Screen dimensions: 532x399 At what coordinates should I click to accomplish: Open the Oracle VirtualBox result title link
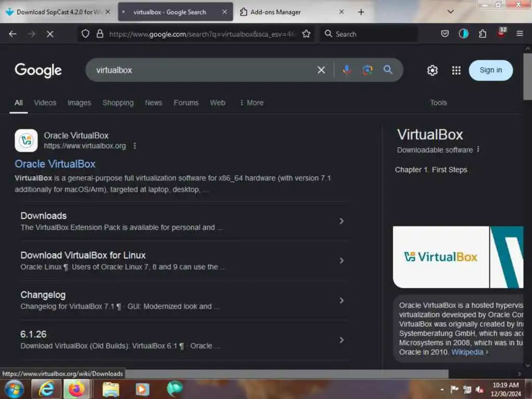click(55, 164)
